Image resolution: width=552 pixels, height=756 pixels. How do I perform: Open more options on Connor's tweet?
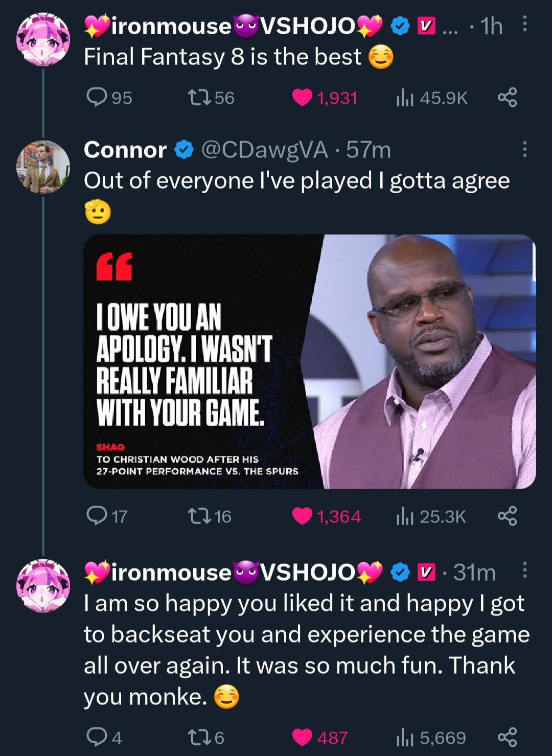point(524,149)
